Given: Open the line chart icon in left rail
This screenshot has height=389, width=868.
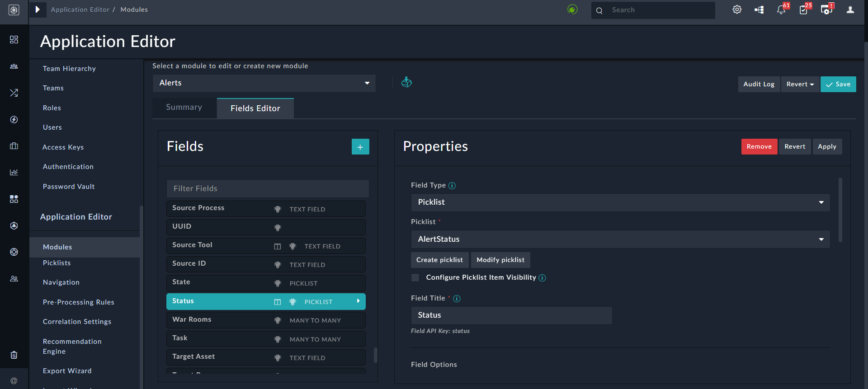Looking at the screenshot, I should click(x=14, y=172).
